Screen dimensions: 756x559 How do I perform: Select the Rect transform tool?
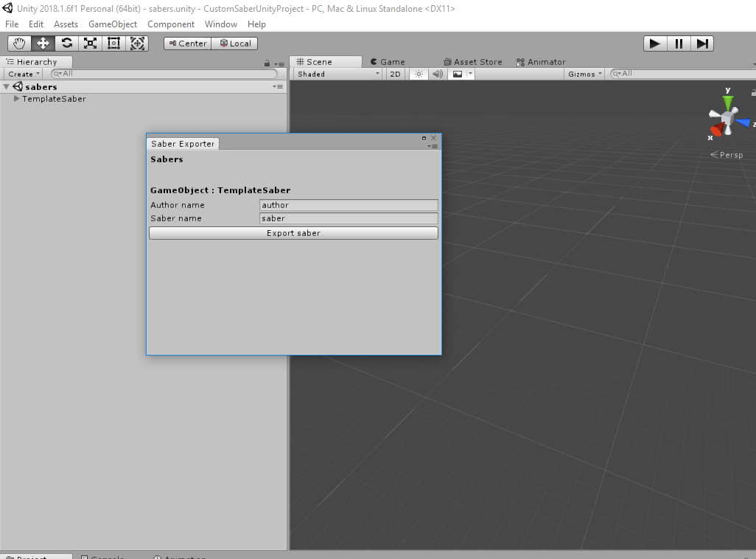[x=113, y=44]
